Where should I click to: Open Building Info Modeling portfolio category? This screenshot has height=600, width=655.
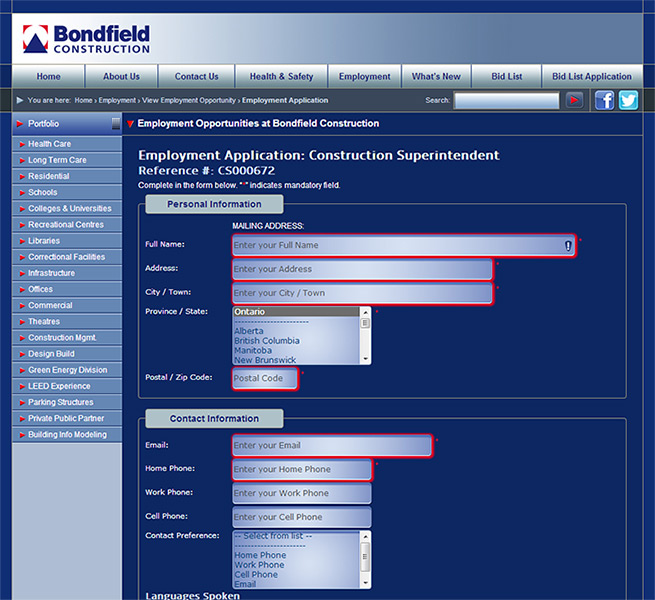pyautogui.click(x=67, y=435)
